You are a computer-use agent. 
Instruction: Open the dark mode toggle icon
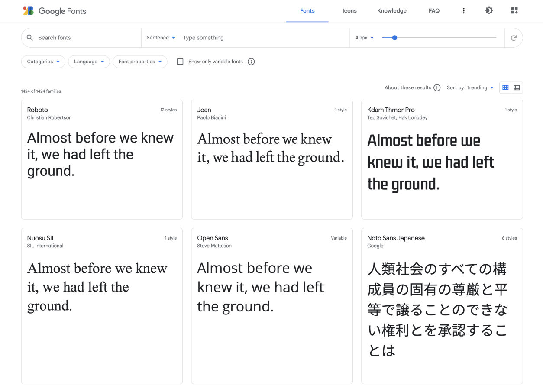coord(489,10)
